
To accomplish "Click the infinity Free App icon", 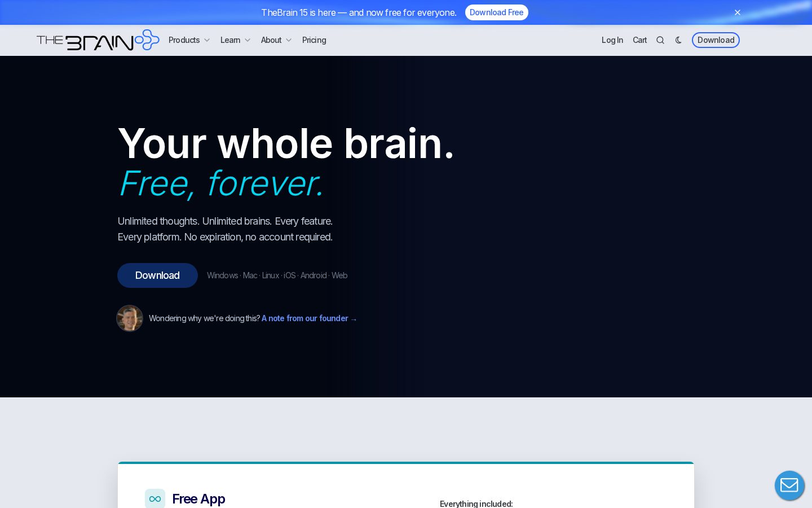I will (x=155, y=498).
